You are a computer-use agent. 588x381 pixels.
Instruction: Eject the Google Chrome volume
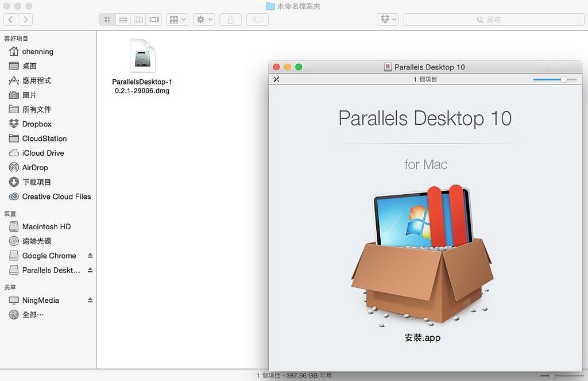(90, 256)
